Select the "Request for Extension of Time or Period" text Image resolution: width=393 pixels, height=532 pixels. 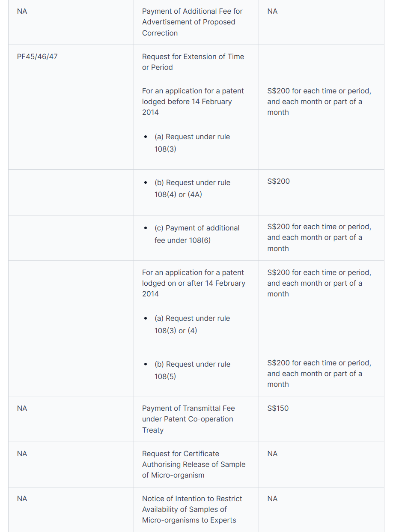(193, 62)
